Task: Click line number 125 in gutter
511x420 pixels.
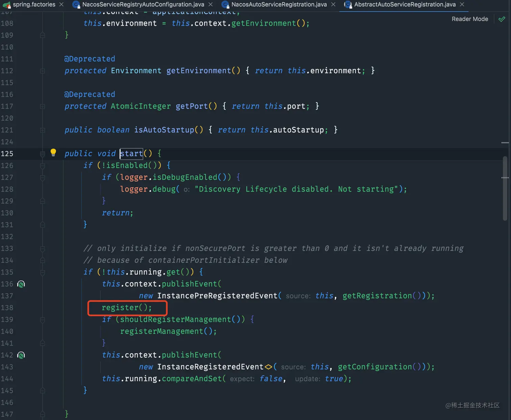Action: click(x=7, y=154)
